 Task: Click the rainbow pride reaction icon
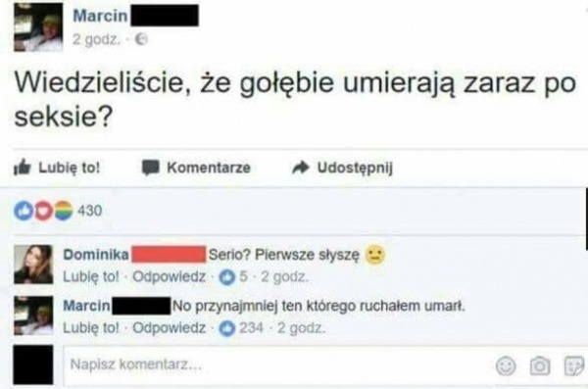64,211
